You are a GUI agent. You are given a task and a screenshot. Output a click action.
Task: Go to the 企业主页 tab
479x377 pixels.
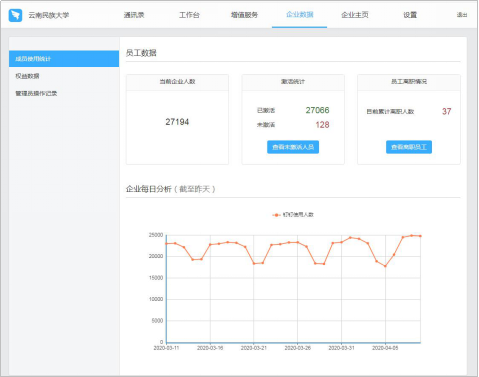tap(355, 15)
